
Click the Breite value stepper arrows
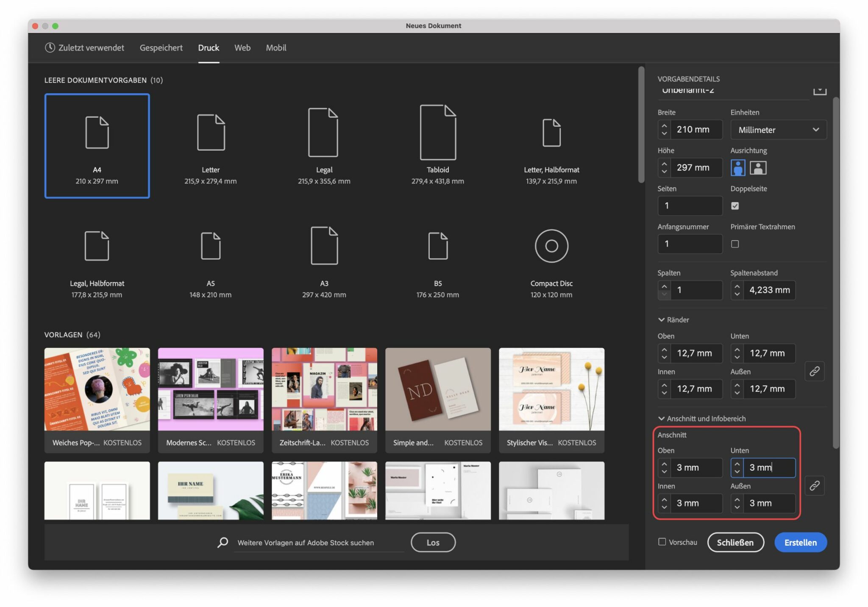664,130
